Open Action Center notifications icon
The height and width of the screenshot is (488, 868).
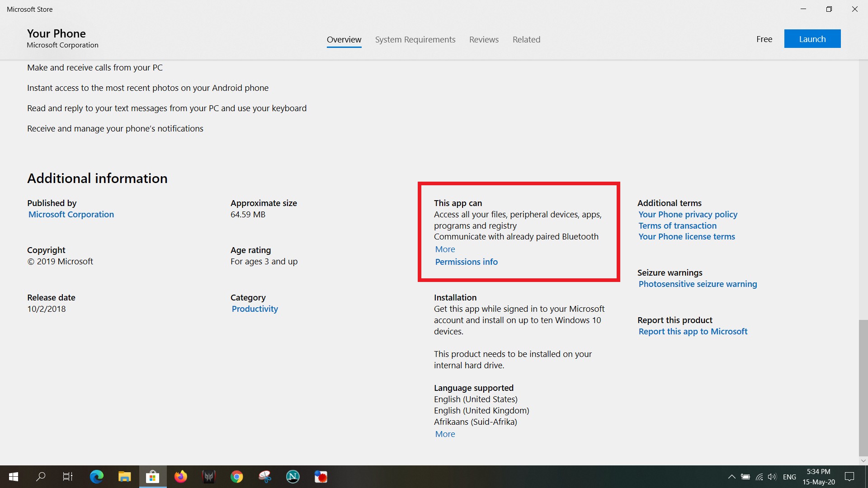pos(849,477)
